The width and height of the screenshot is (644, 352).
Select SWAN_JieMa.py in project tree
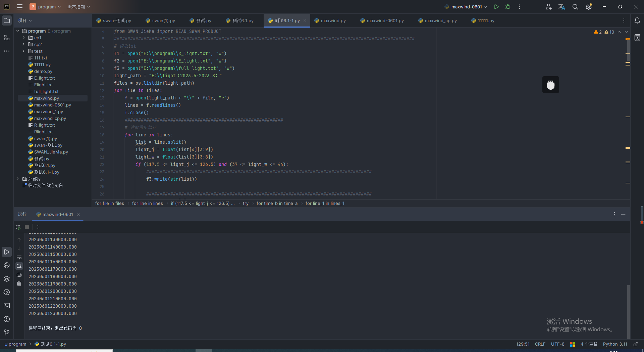[x=51, y=152]
